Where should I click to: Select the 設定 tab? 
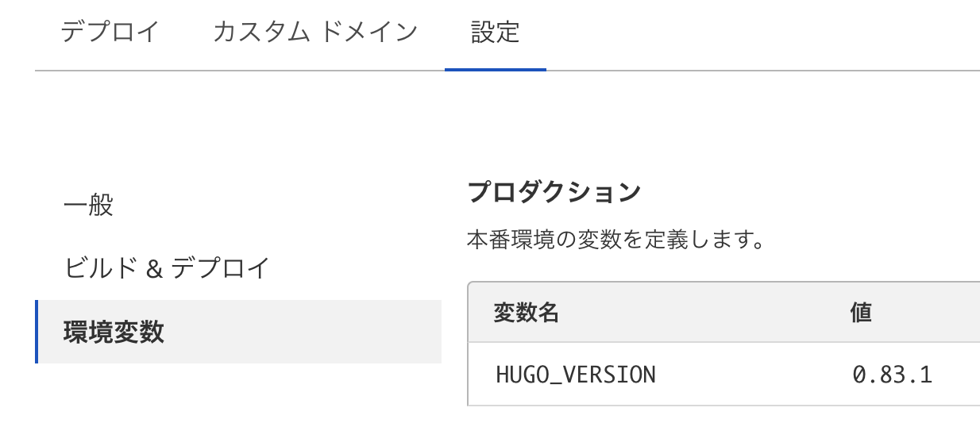[x=495, y=33]
